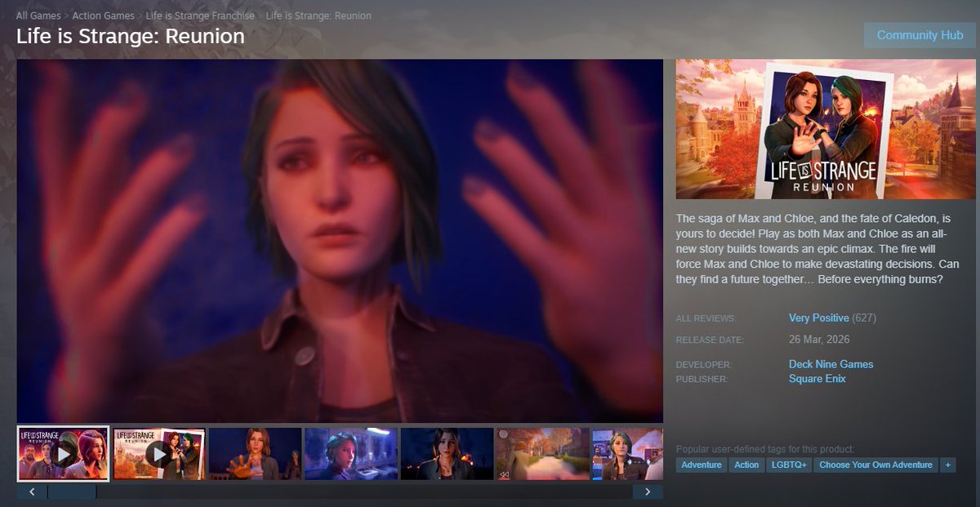Open the Action Games breadcrumb link
This screenshot has height=507, width=980.
pos(103,16)
